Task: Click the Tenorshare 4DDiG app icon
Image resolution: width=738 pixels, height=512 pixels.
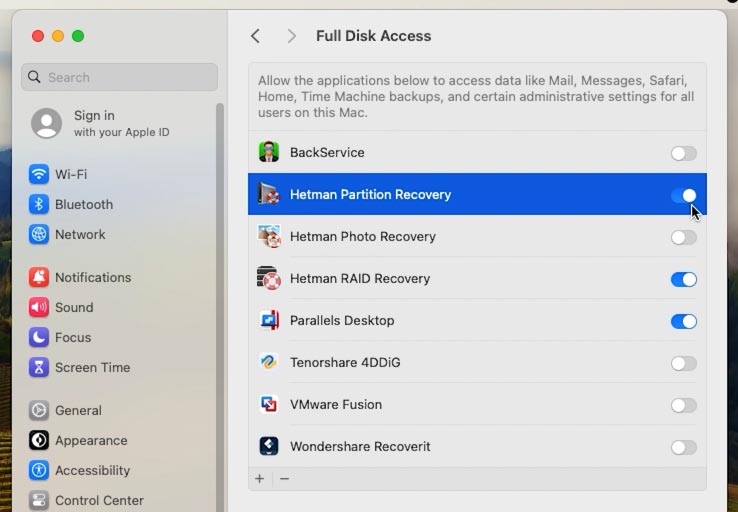Action: tap(269, 362)
